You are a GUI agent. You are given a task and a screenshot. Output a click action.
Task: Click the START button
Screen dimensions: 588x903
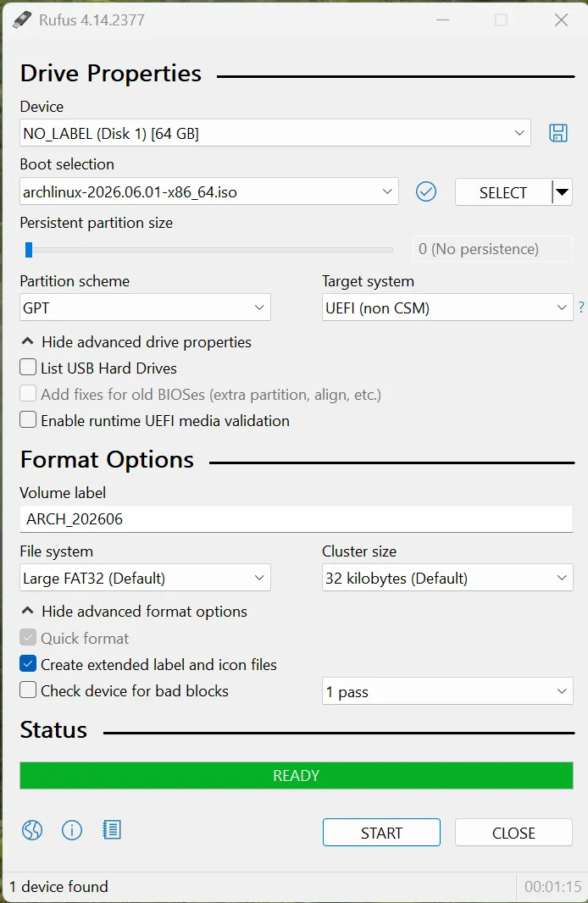pyautogui.click(x=381, y=833)
